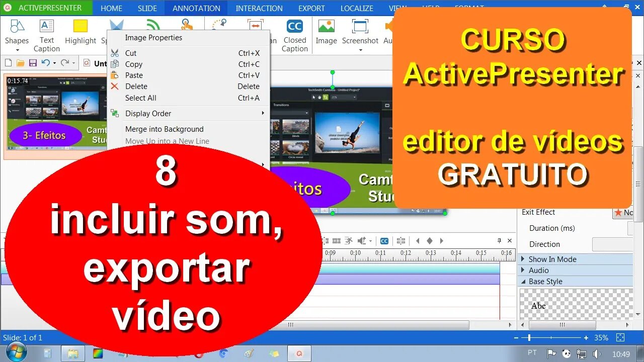Viewport: 644px width, 362px height.
Task: Switch to the SLIDE ribbon tab
Action: click(x=147, y=8)
